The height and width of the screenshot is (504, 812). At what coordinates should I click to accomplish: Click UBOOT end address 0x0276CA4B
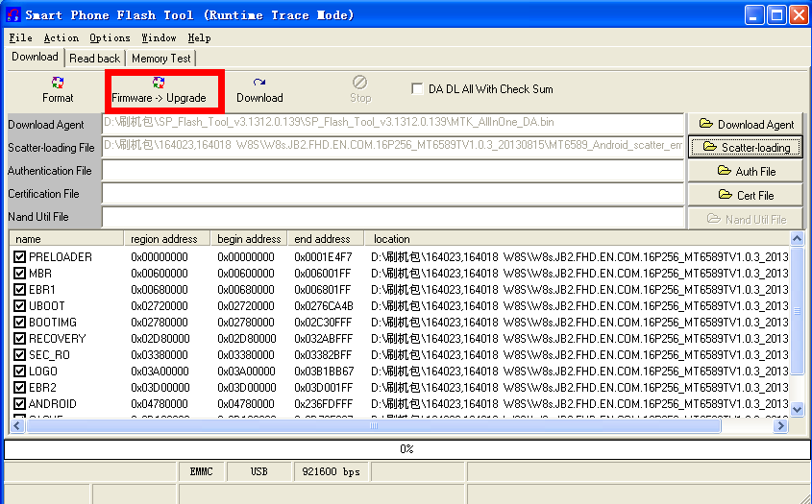[x=324, y=306]
